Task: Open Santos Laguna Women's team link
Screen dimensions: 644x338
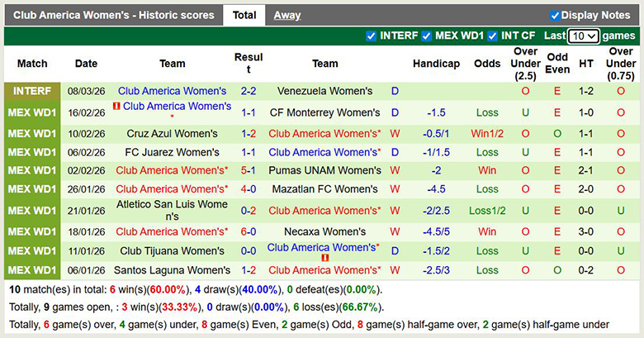Action: click(x=173, y=269)
